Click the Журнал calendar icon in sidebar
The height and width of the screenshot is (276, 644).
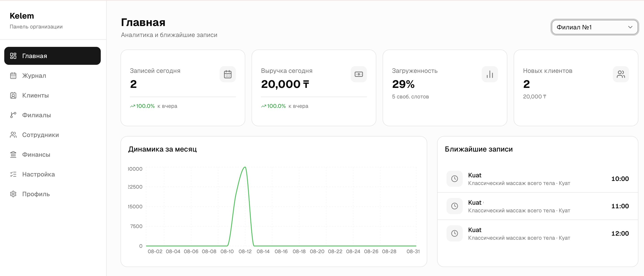point(13,75)
